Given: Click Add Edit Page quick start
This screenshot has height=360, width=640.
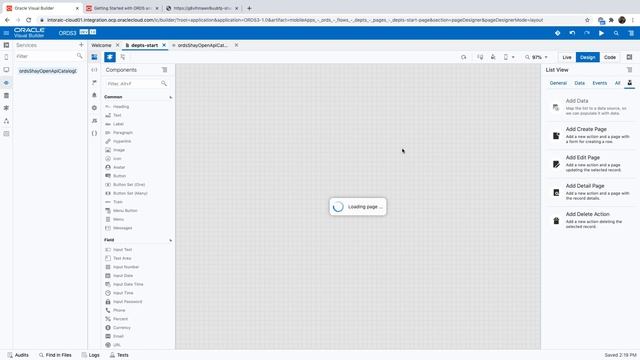Looking at the screenshot, I should pos(590,163).
